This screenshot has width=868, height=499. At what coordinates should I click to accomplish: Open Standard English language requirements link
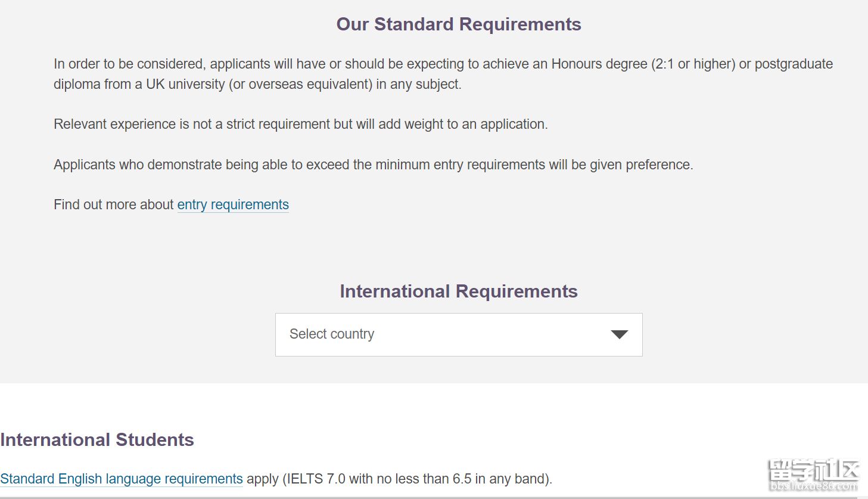click(122, 479)
